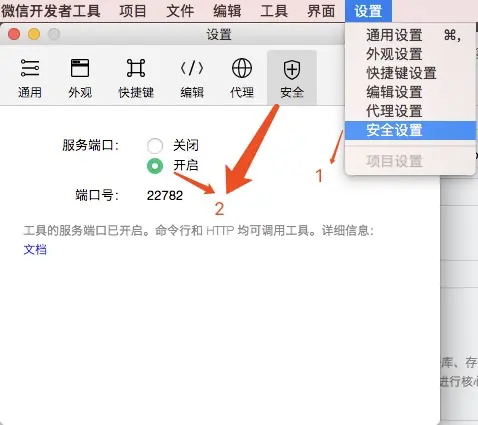Open the 编辑 menu in menu bar
The width and height of the screenshot is (478, 425).
227,11
